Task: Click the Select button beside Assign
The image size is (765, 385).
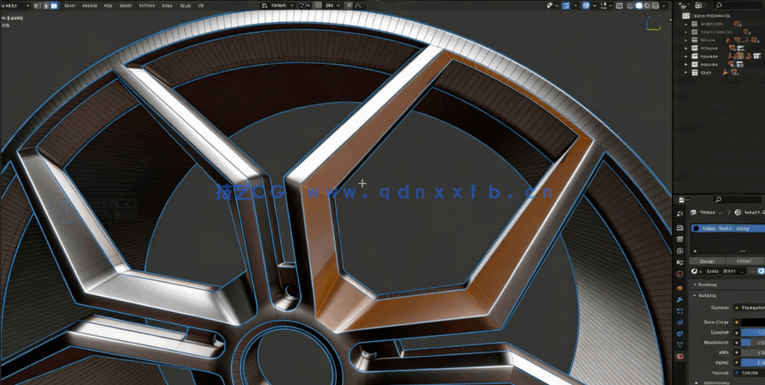Action: click(x=745, y=261)
